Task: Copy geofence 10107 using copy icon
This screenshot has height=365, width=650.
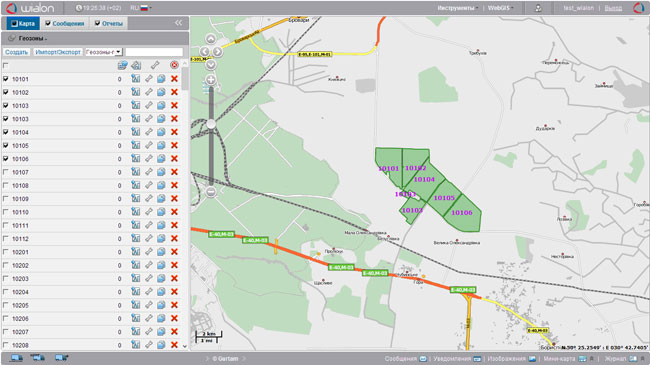Action: tap(161, 172)
